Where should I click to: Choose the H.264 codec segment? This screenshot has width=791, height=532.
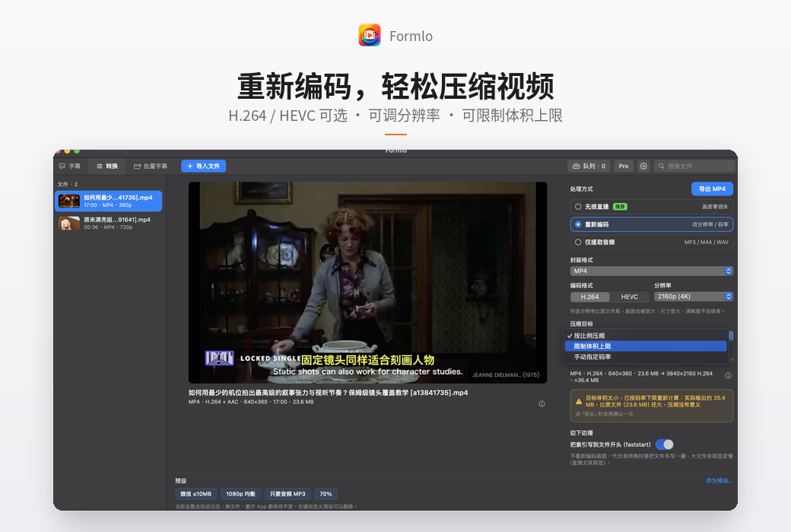[589, 296]
